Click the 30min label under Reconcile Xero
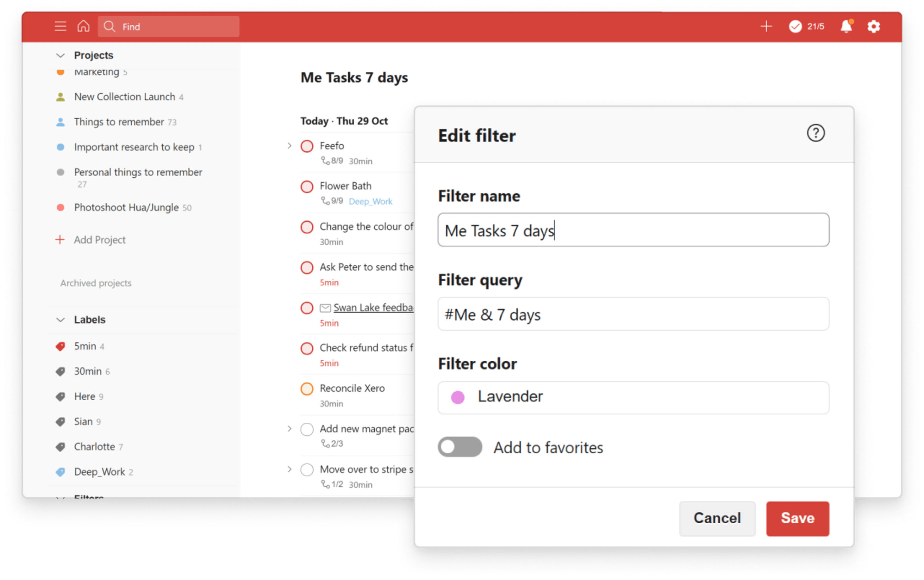924x580 pixels. click(x=332, y=404)
